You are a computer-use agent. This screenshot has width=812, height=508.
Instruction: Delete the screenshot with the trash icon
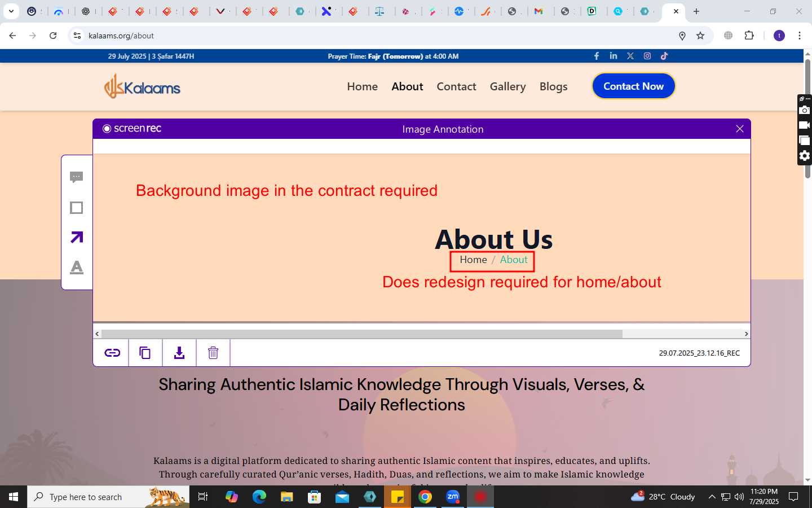coord(213,353)
